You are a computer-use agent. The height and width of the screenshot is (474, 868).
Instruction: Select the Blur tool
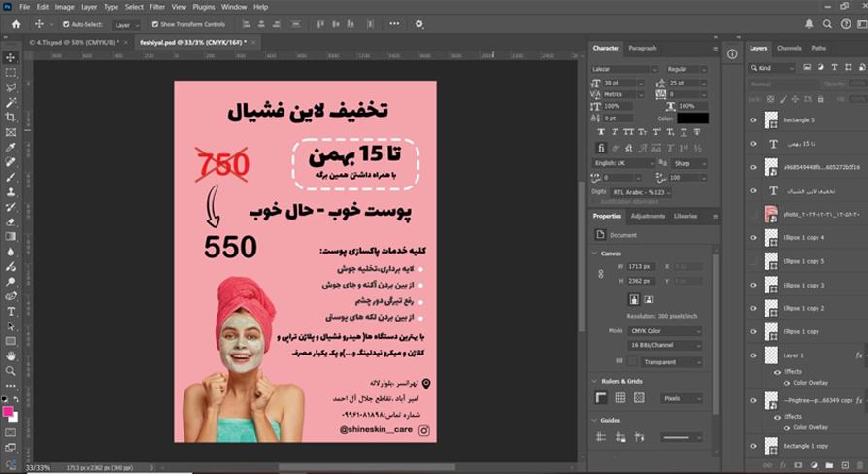click(x=11, y=252)
